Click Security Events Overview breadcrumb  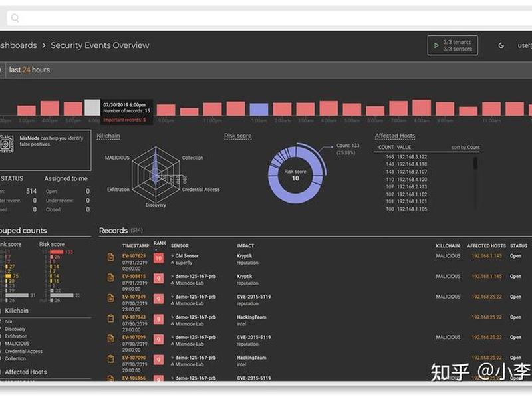pyautogui.click(x=100, y=45)
